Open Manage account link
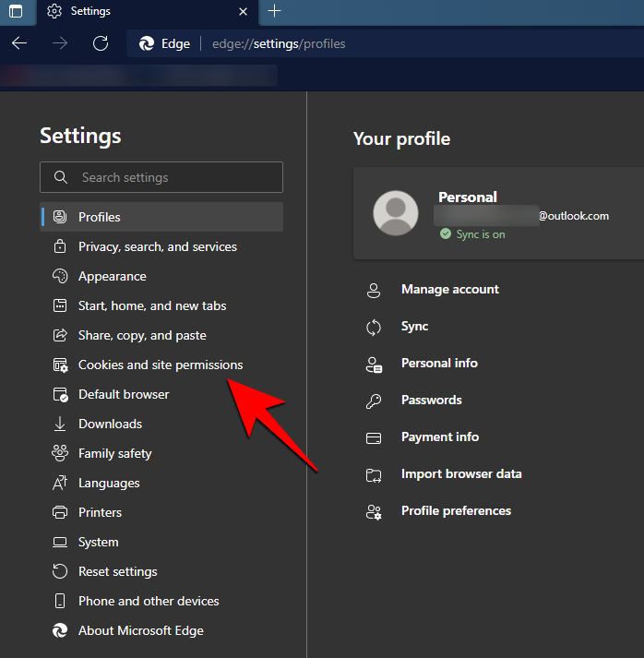The width and height of the screenshot is (644, 658). (x=449, y=289)
